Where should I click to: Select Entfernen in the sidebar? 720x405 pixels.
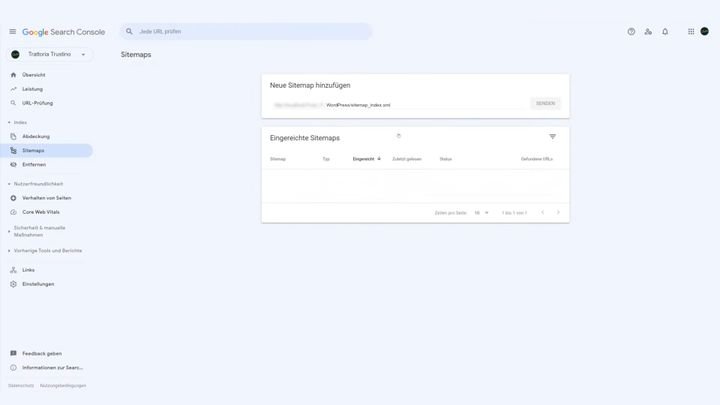34,164
